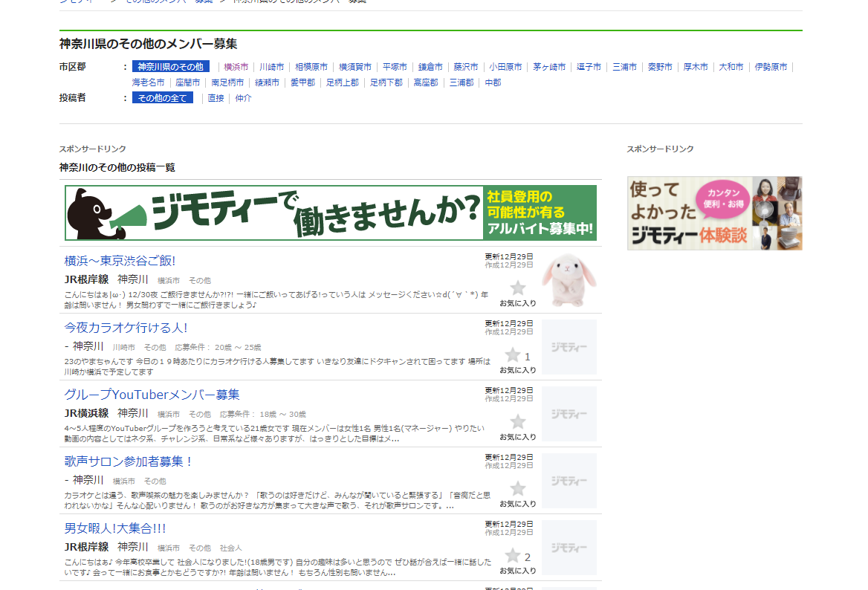Filter by 横浜市 city link
The image size is (868, 590).
(x=236, y=67)
